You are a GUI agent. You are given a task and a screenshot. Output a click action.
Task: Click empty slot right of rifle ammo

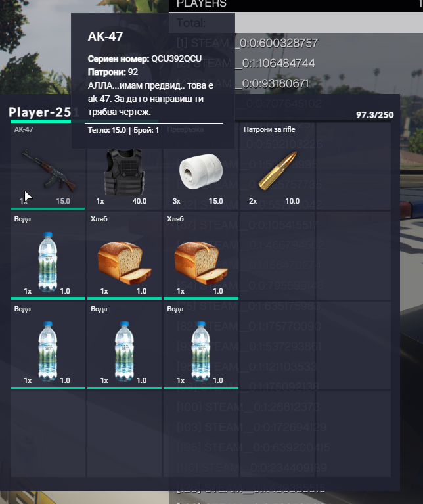point(353,166)
